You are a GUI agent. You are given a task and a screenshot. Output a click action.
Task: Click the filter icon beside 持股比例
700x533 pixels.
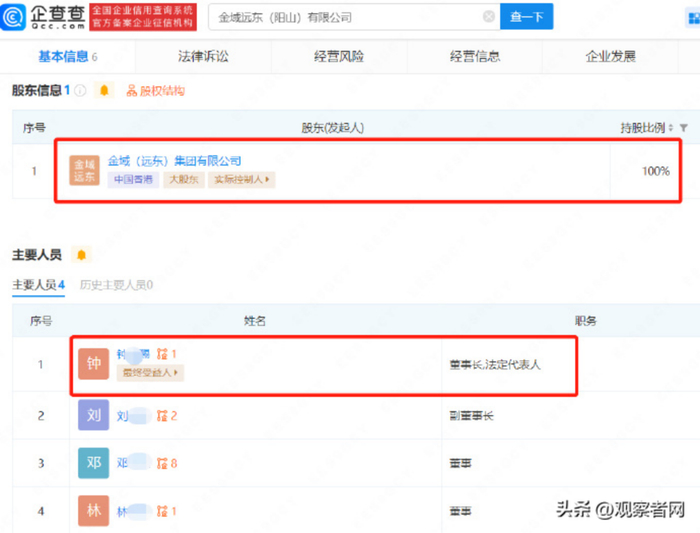[683, 128]
